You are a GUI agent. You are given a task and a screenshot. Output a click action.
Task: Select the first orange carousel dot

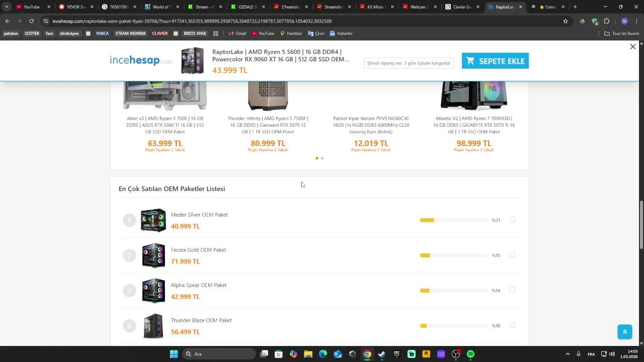pos(316,158)
